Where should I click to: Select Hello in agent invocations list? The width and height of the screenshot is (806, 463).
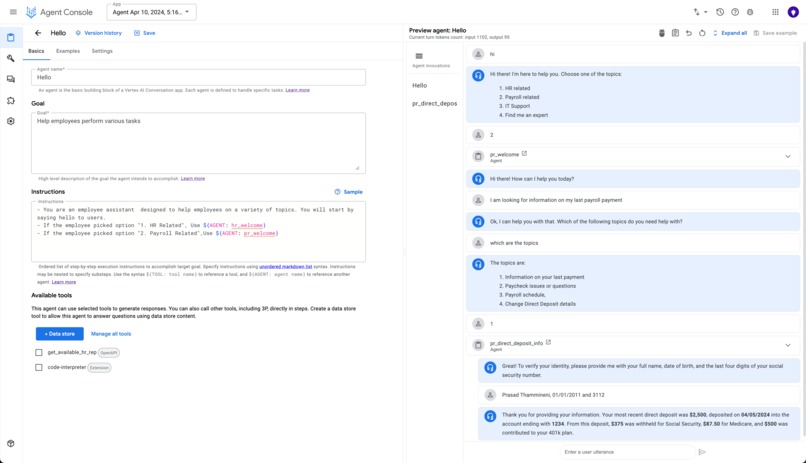point(419,85)
